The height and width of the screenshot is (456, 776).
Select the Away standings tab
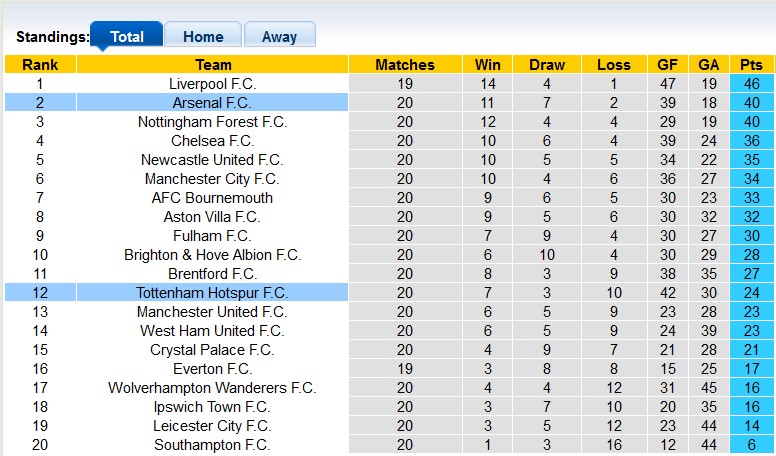coord(279,37)
